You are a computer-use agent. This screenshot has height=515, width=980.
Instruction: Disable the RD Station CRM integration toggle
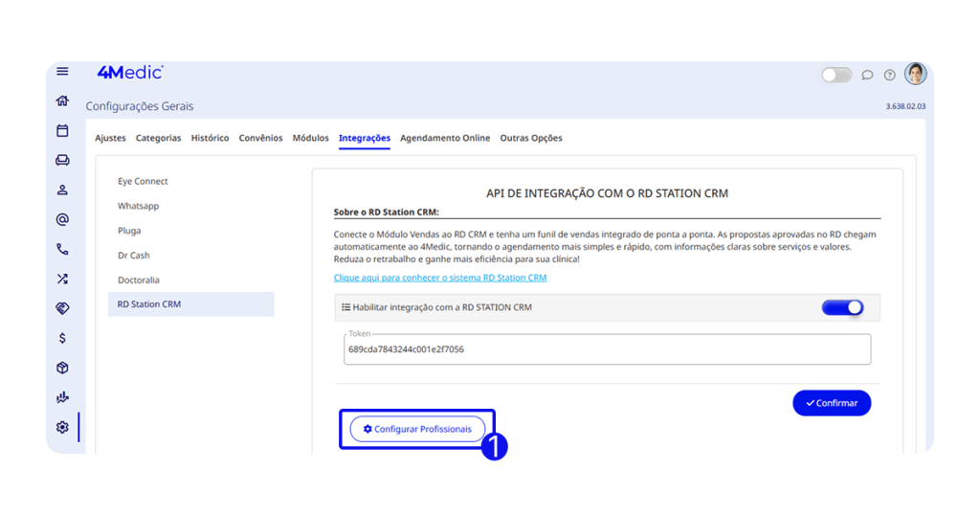842,307
